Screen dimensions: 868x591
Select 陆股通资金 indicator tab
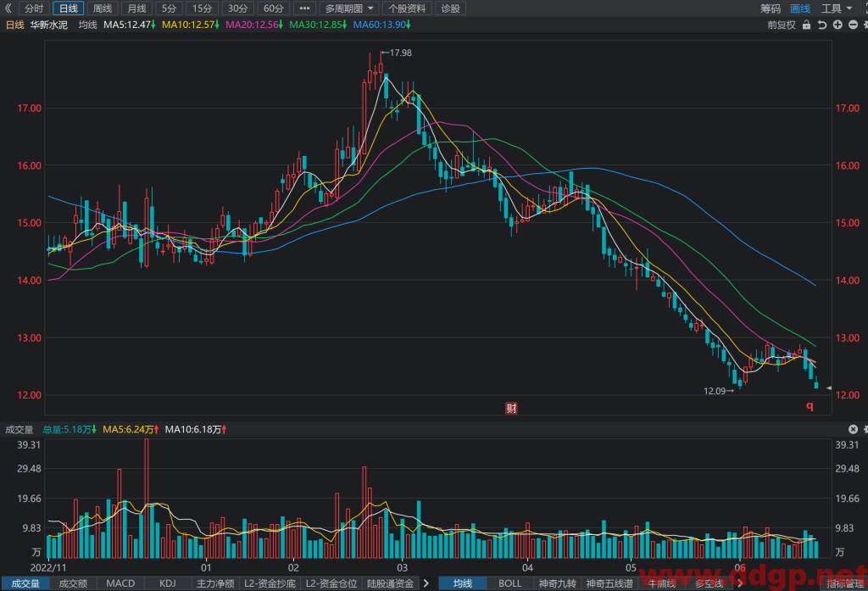(390, 583)
